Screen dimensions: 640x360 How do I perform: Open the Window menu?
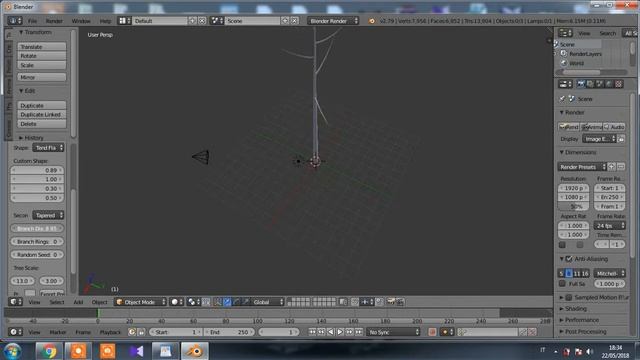click(x=81, y=21)
